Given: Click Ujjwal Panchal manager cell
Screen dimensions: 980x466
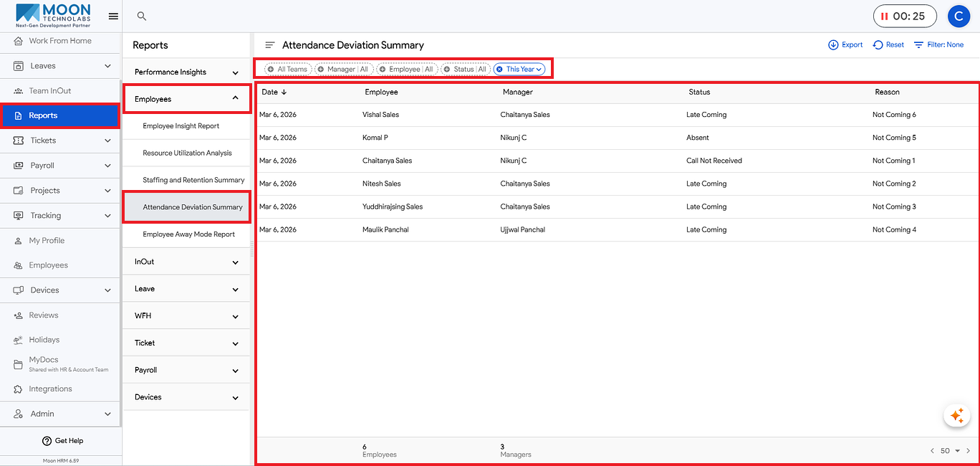Looking at the screenshot, I should click(x=523, y=229).
